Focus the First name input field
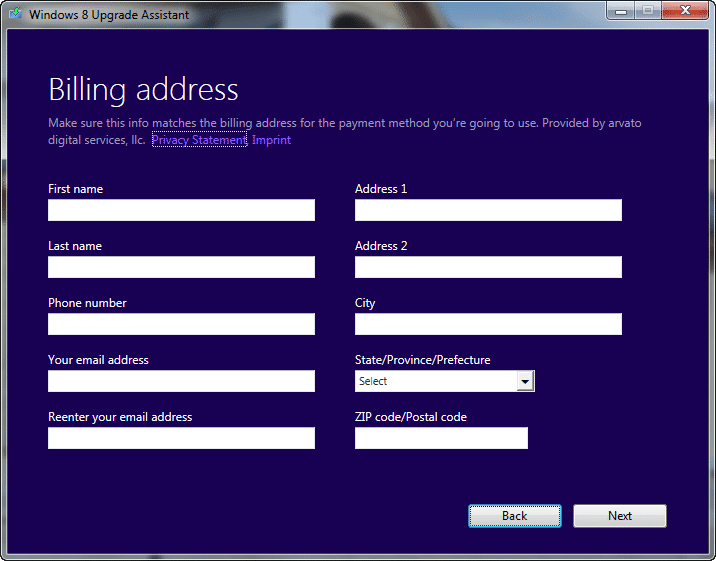Image resolution: width=716 pixels, height=561 pixels. 181,210
